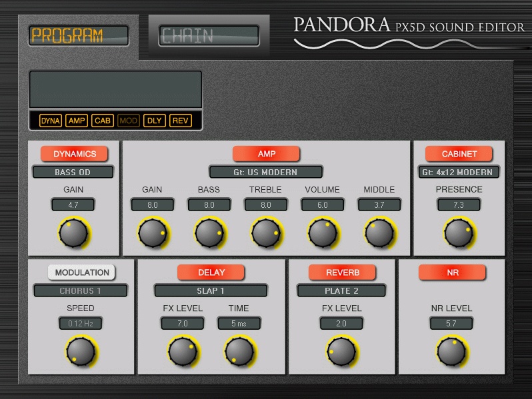Viewport: 532px width, 399px height.
Task: Click the Delay TIME value 5 ms
Action: (x=239, y=324)
